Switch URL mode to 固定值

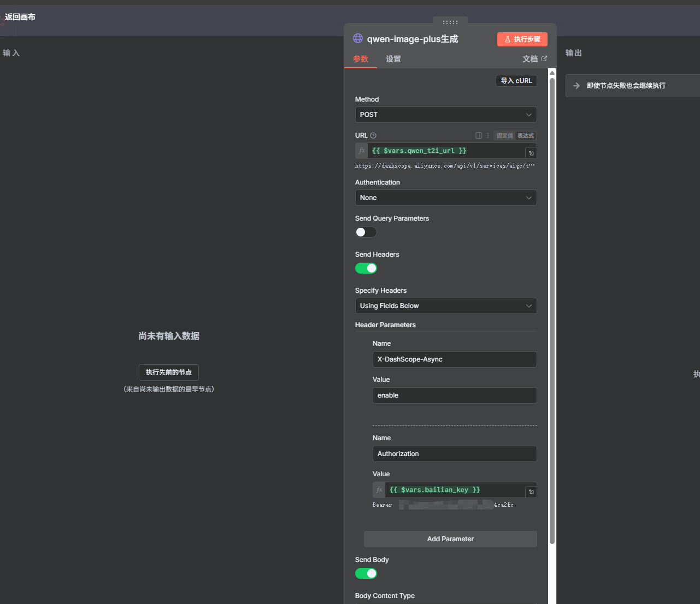[x=505, y=135]
